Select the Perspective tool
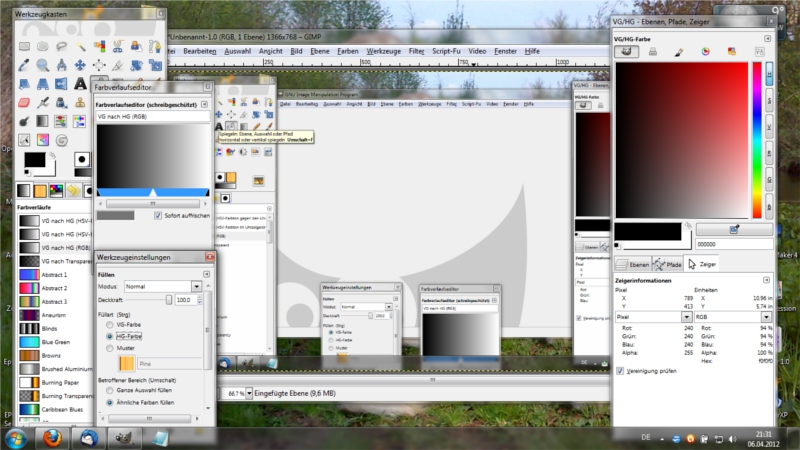Image resolution: width=800 pixels, height=450 pixels. (x=43, y=84)
